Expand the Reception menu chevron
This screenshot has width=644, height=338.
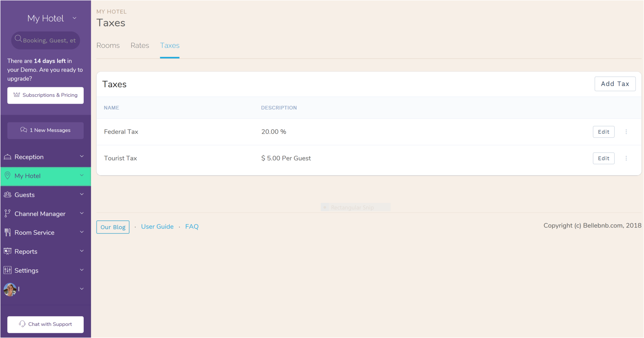click(x=82, y=157)
